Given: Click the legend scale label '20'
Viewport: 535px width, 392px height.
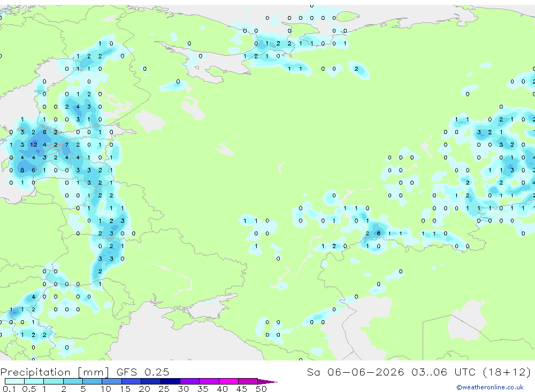Looking at the screenshot, I should pos(144,389).
